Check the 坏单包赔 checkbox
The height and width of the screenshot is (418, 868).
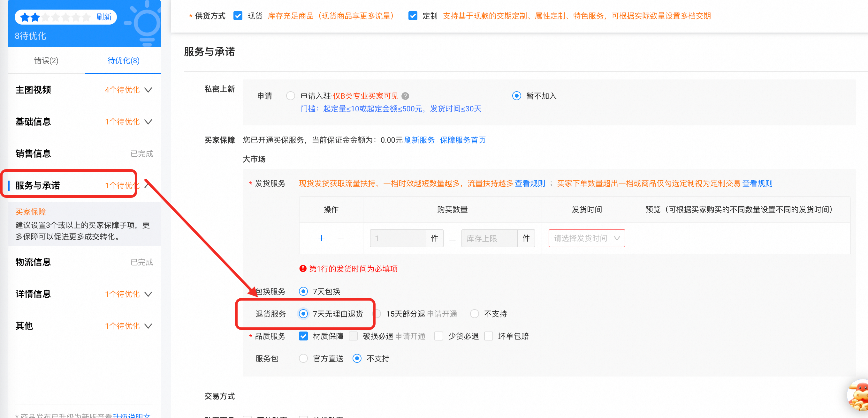[x=489, y=336]
